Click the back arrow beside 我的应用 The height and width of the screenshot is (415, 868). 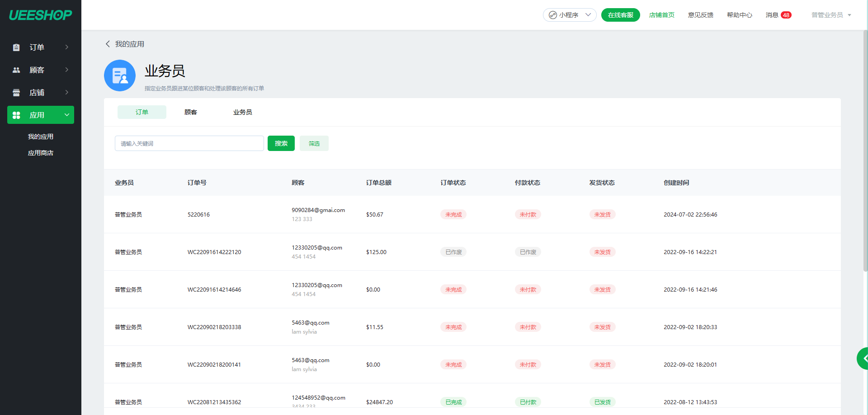pos(108,44)
